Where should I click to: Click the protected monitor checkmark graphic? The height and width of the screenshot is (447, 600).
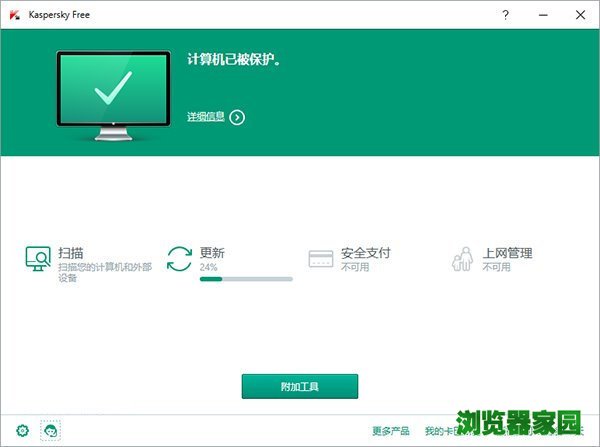click(113, 93)
